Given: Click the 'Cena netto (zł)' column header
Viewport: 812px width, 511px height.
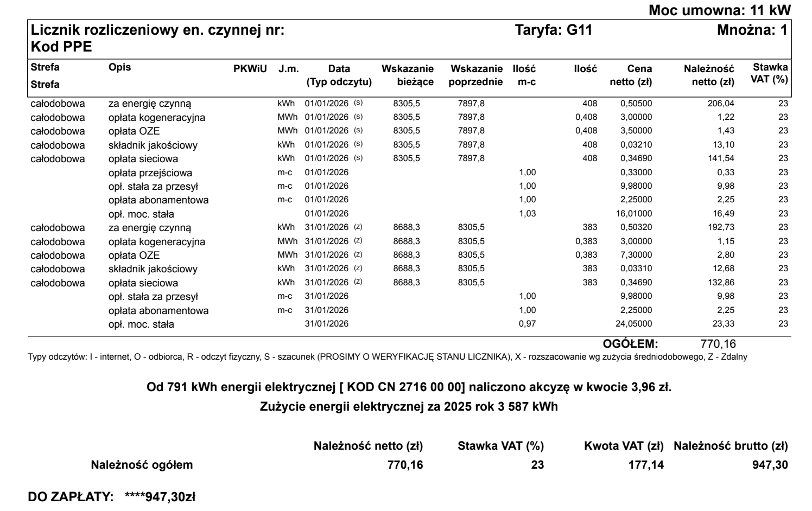Looking at the screenshot, I should click(632, 75).
